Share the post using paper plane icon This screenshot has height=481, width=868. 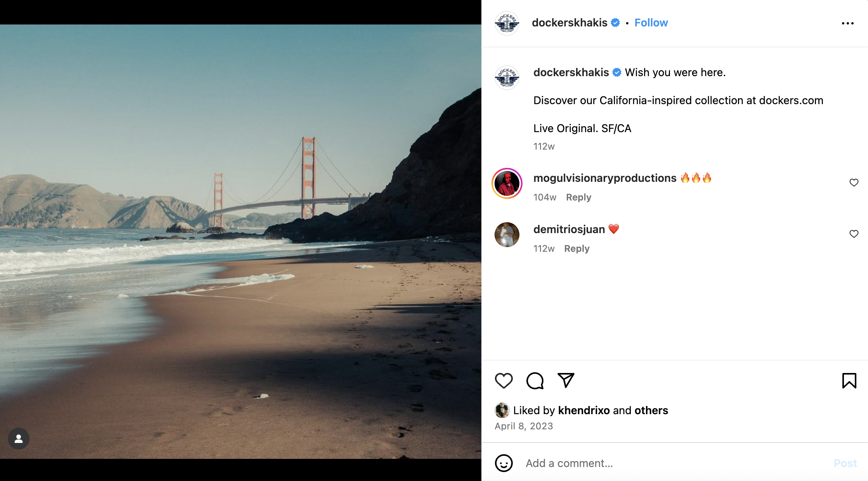coord(566,380)
